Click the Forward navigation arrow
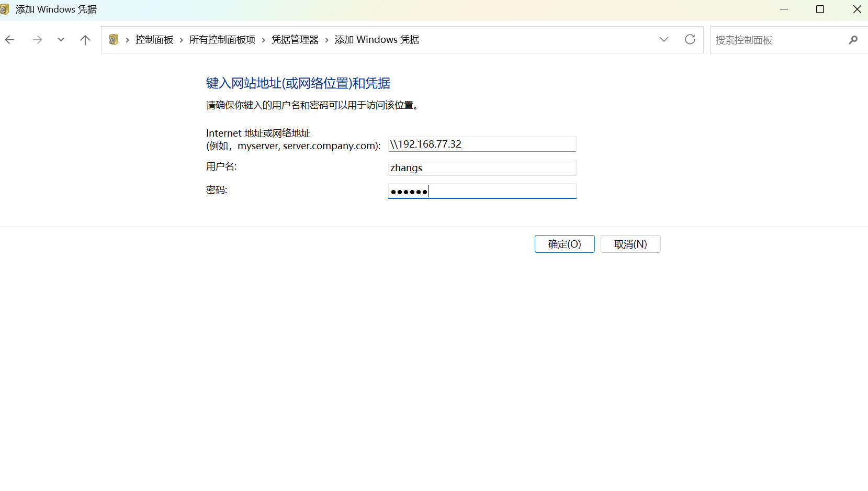Screen dimensions: 868x491 point(37,39)
